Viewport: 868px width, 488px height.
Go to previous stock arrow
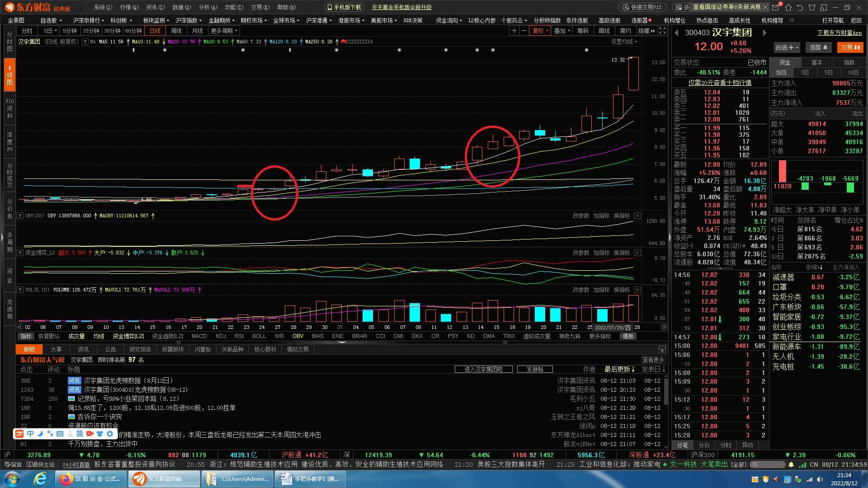coord(677,33)
